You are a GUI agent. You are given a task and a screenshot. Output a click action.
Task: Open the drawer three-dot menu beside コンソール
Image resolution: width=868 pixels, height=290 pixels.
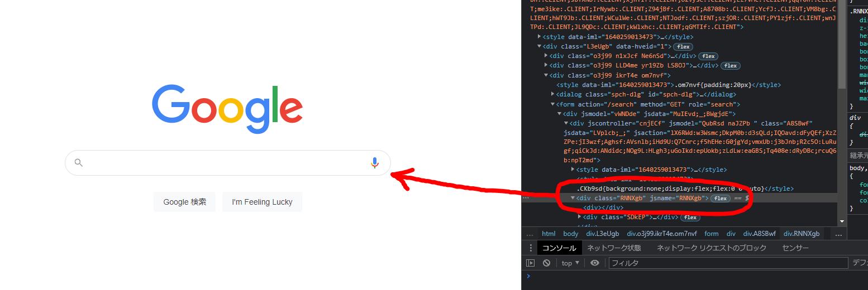click(531, 248)
